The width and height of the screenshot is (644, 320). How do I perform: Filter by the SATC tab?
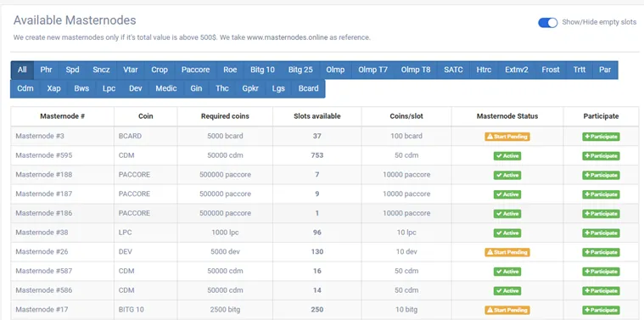point(453,70)
